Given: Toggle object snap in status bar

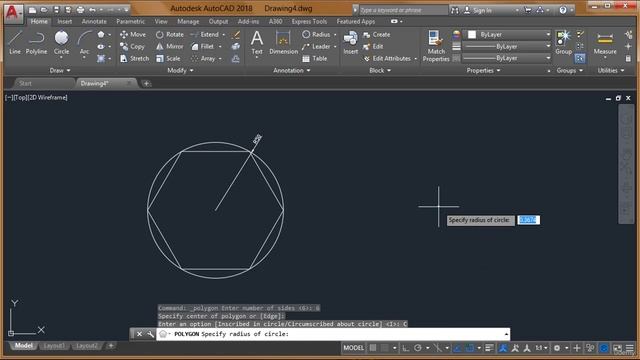Looking at the screenshot, I should [469, 348].
